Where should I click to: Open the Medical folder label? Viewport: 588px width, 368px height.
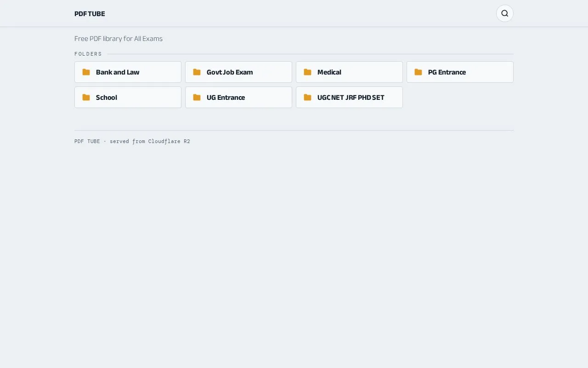click(329, 72)
